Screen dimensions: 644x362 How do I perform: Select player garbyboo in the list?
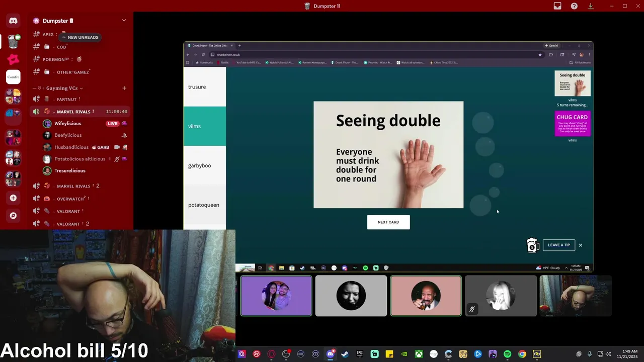point(205,165)
